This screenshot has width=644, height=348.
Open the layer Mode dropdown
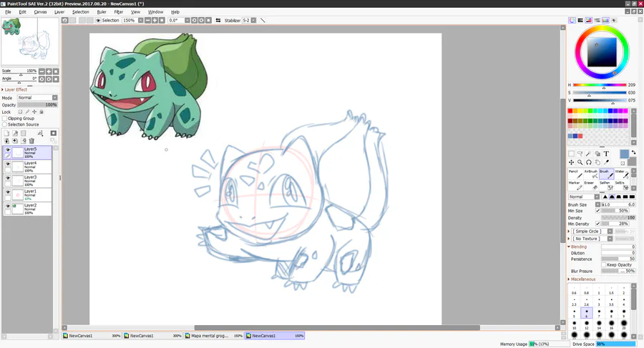coord(54,98)
